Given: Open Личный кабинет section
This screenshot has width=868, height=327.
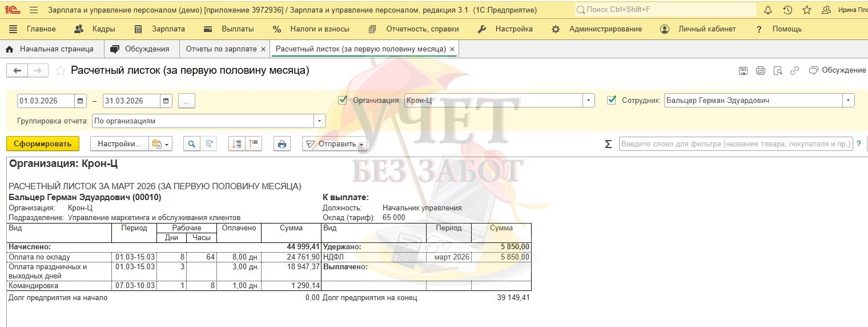Looking at the screenshot, I should coord(698,29).
